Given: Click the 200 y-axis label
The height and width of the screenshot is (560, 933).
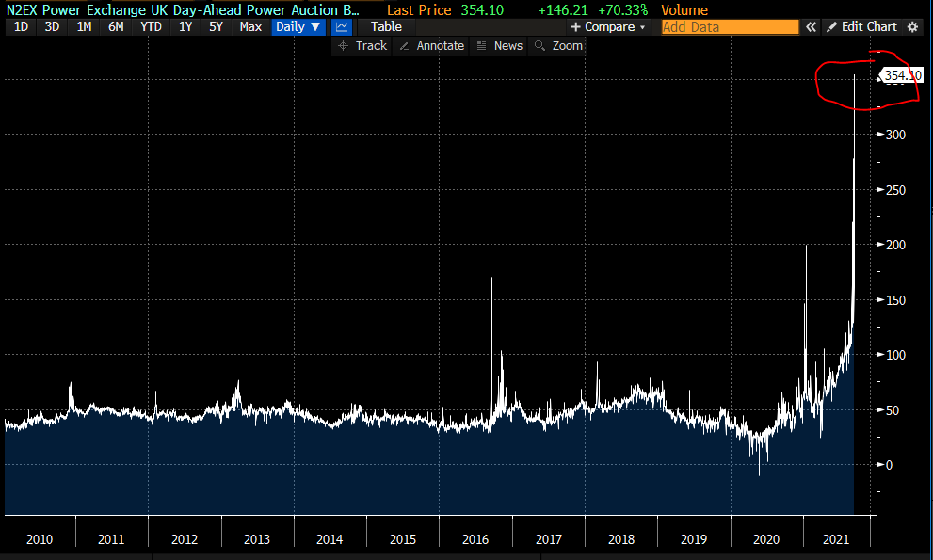Looking at the screenshot, I should click(895, 245).
